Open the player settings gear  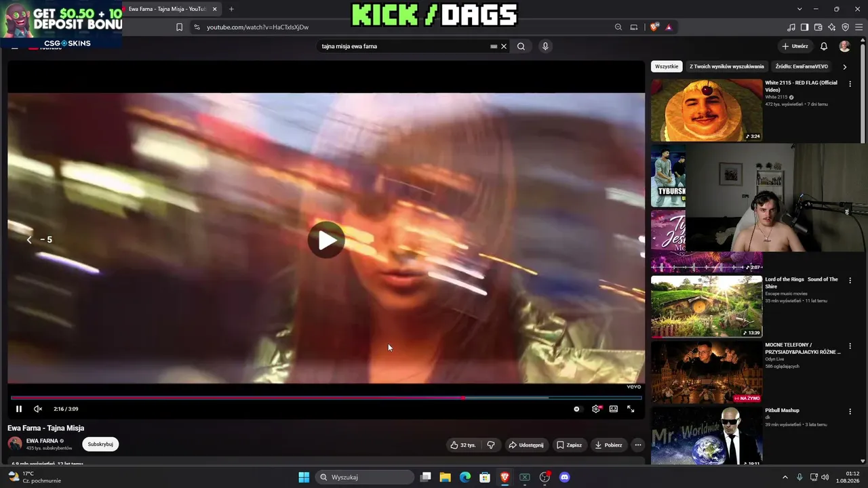[596, 409]
